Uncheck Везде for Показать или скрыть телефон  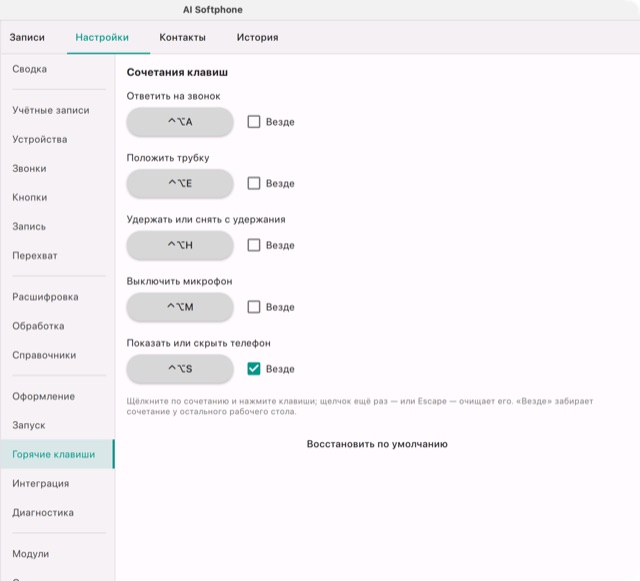[x=253, y=369]
